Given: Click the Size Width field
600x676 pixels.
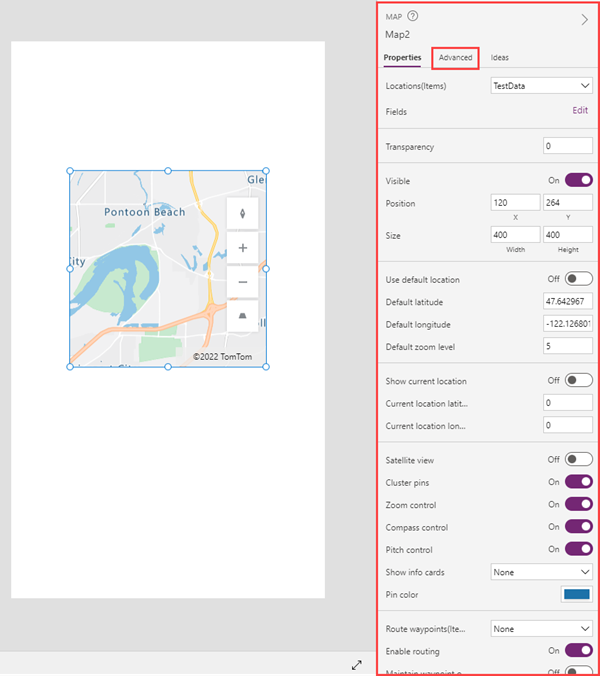Looking at the screenshot, I should point(515,235).
